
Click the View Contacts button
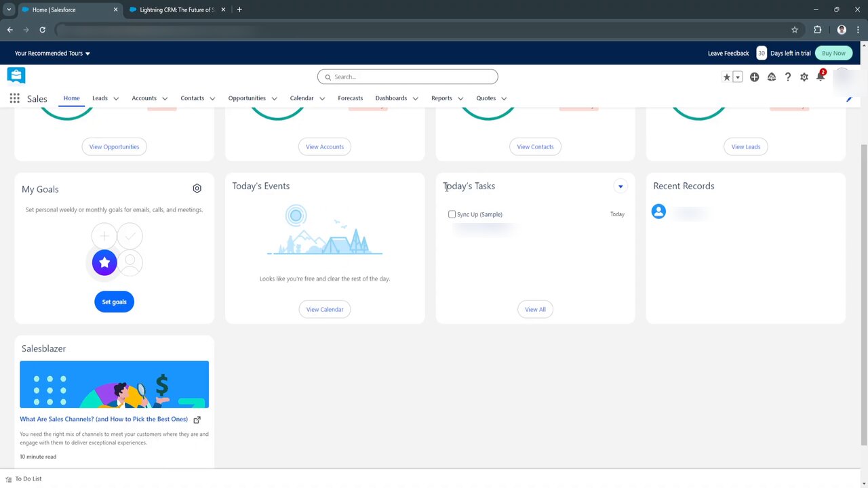535,146
